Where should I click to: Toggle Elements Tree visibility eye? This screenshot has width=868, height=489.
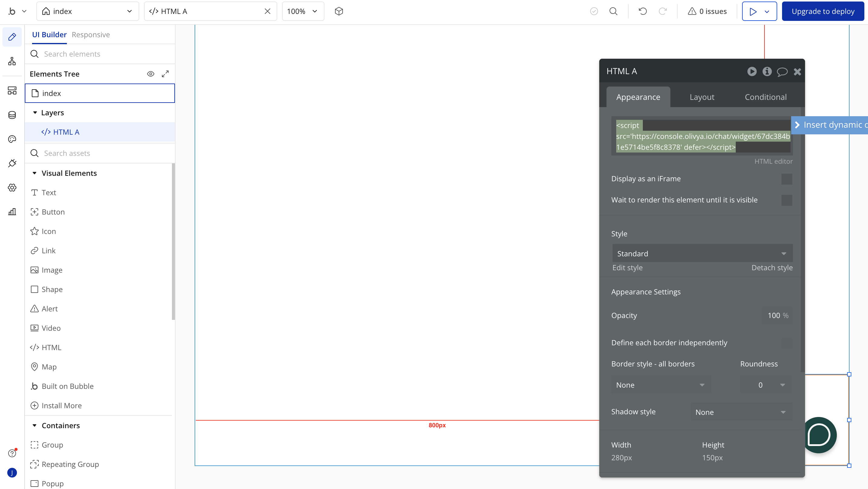pyautogui.click(x=151, y=74)
